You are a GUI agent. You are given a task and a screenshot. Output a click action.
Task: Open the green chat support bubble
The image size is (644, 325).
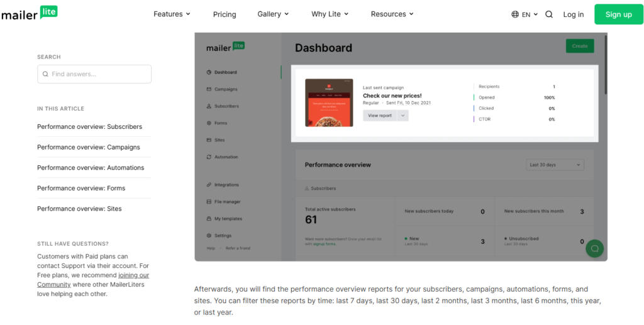coord(594,248)
